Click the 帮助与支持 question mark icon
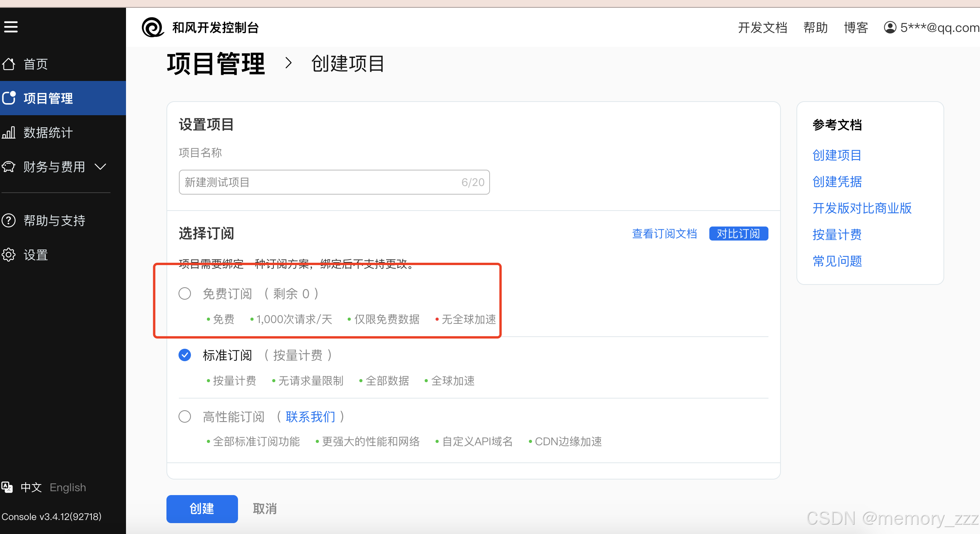This screenshot has height=534, width=980. tap(9, 221)
